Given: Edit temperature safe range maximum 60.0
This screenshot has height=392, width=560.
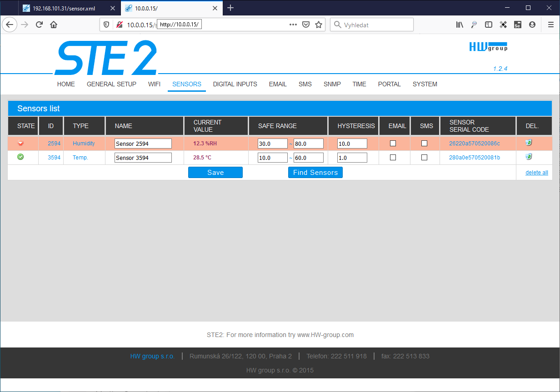Looking at the screenshot, I should click(309, 158).
